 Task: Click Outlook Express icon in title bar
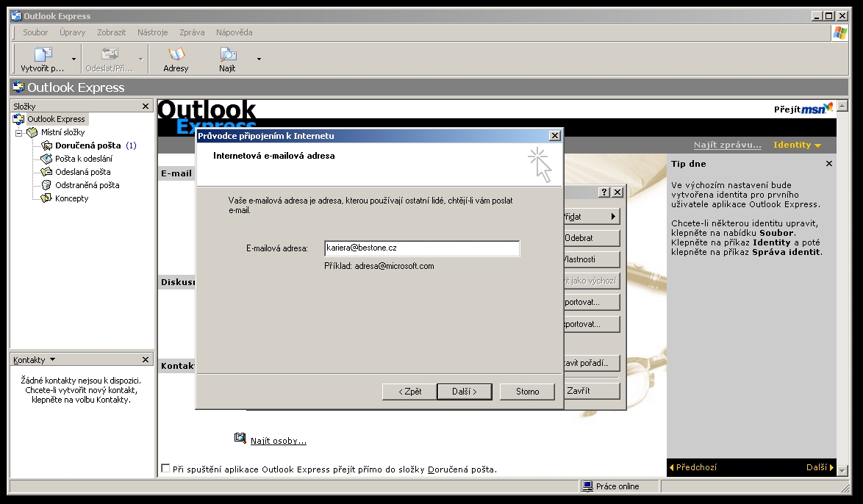16,16
